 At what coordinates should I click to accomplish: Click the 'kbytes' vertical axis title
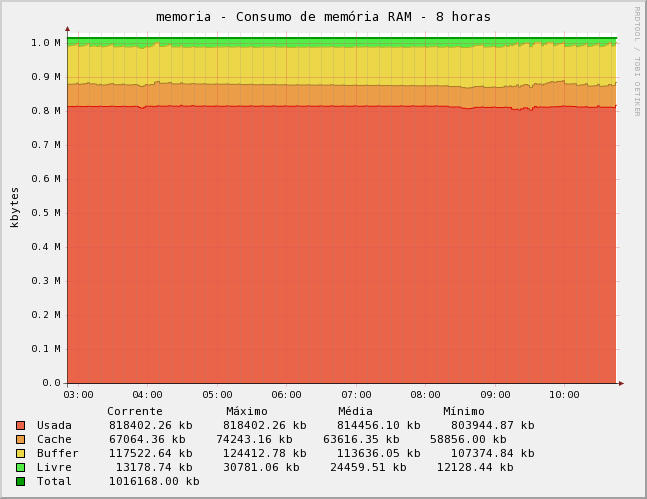click(x=14, y=207)
